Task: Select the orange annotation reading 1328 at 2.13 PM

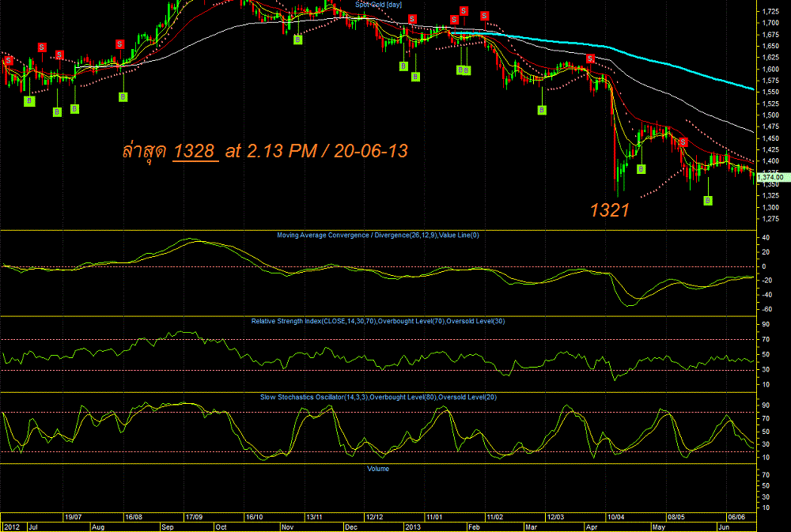Action: tap(265, 151)
